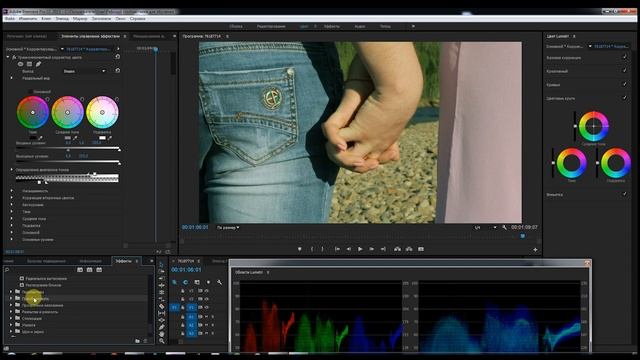640x360 pixels.
Task: Export frame with the camera icon
Action: coord(421,249)
